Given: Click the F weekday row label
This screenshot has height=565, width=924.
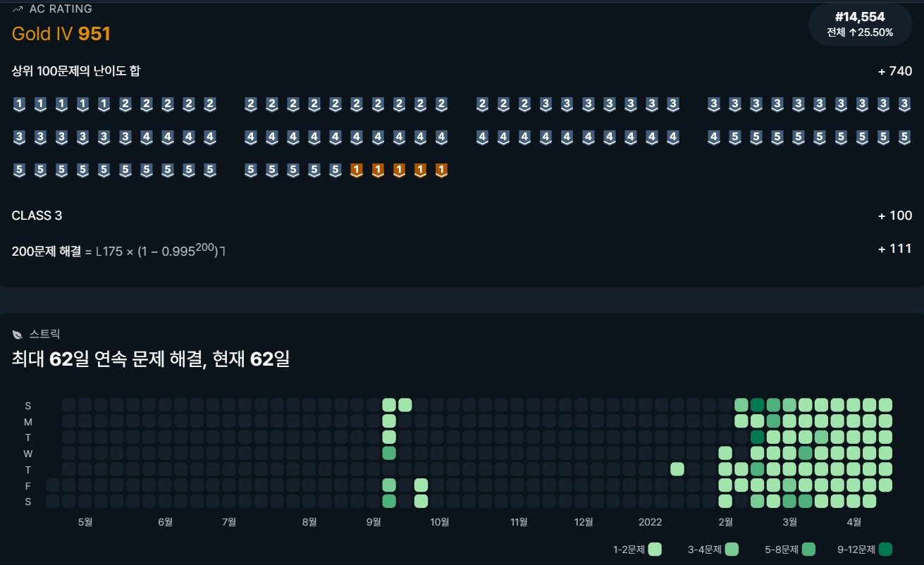Looking at the screenshot, I should coord(28,485).
